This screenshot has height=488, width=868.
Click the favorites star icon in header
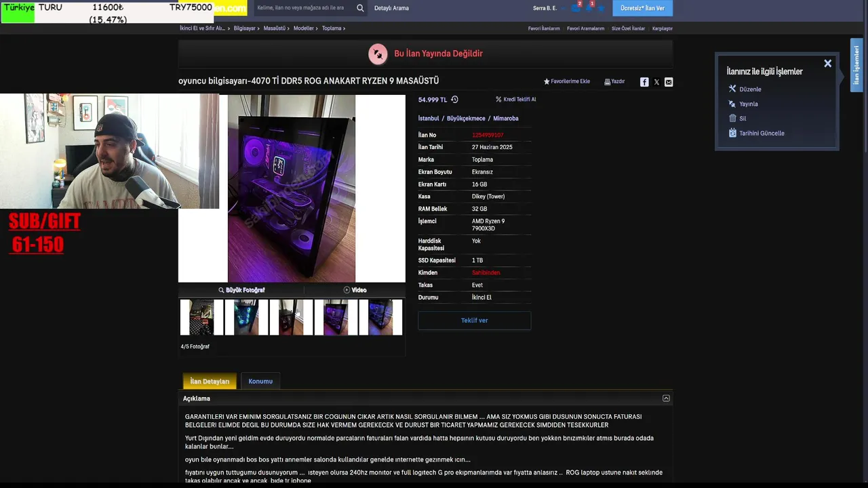pyautogui.click(x=601, y=8)
